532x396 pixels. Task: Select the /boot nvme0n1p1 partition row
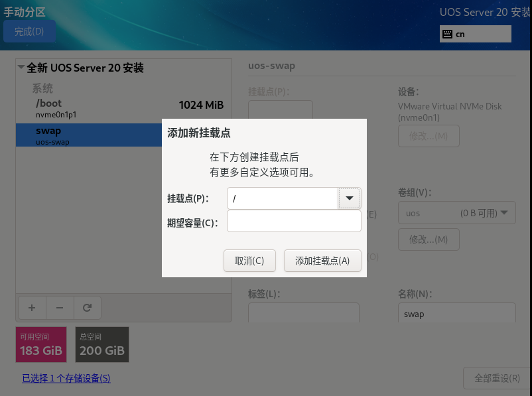click(123, 108)
